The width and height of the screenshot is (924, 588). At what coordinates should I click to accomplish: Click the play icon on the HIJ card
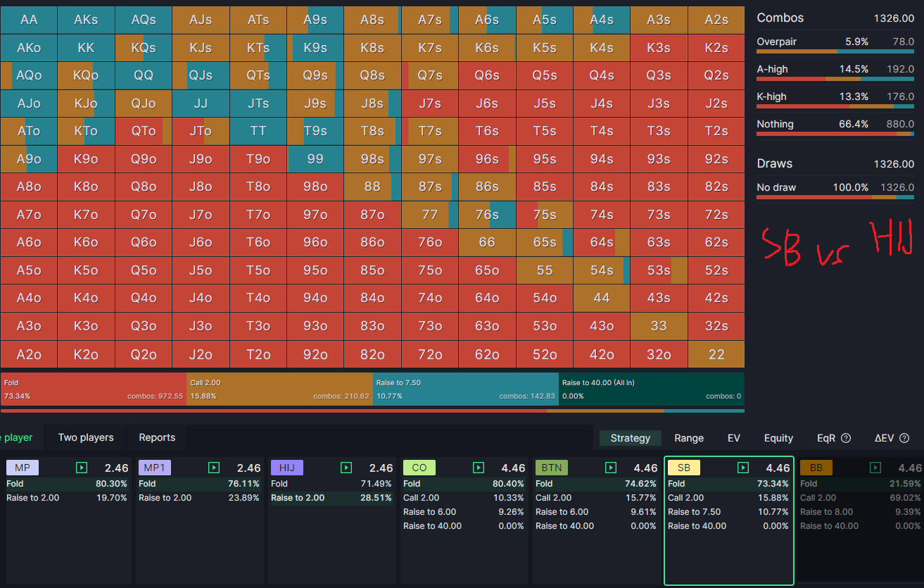[x=346, y=468]
